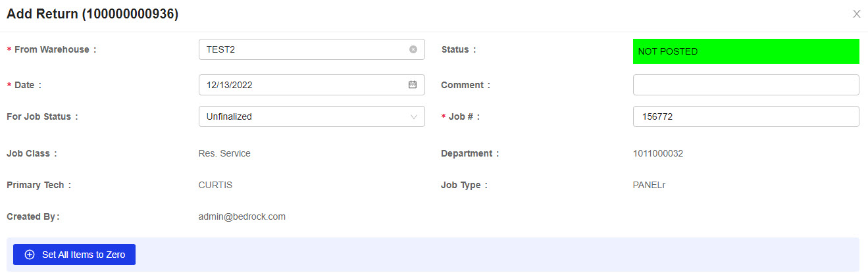Viewport: 868px width, 273px height.
Task: Clear the TEST2 warehouse selection icon
Action: tap(413, 49)
